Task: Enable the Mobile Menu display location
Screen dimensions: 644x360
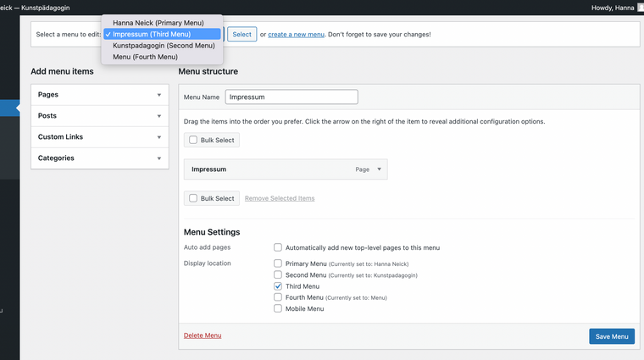Action: click(x=278, y=308)
